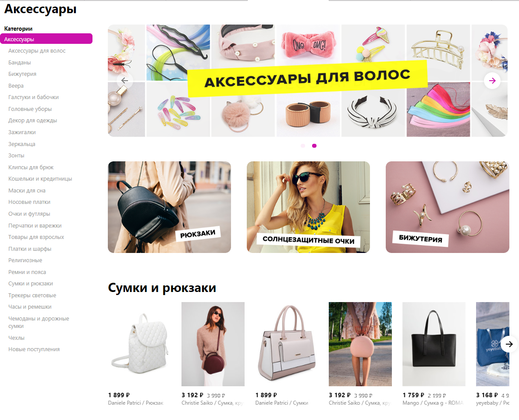Open the Бижутерия promo tile
Viewport: 519px width, 420px height.
(x=447, y=207)
